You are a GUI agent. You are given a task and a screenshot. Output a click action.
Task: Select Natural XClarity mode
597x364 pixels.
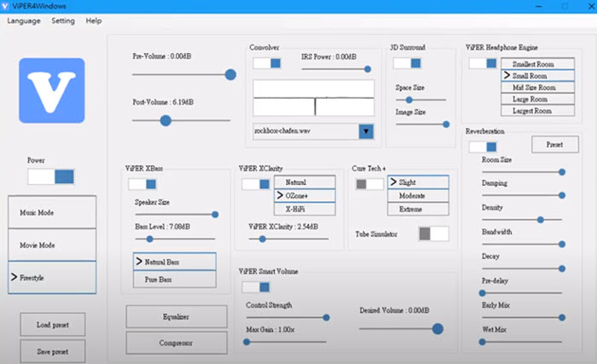click(304, 182)
